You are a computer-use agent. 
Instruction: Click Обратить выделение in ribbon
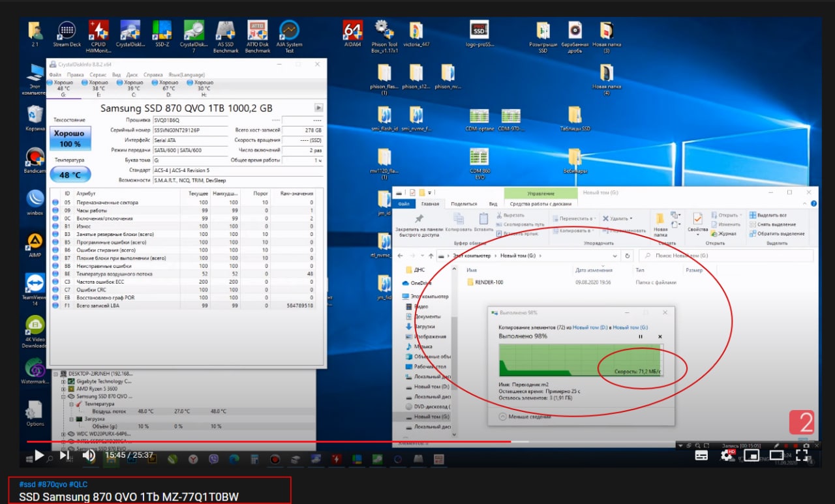coord(776,233)
